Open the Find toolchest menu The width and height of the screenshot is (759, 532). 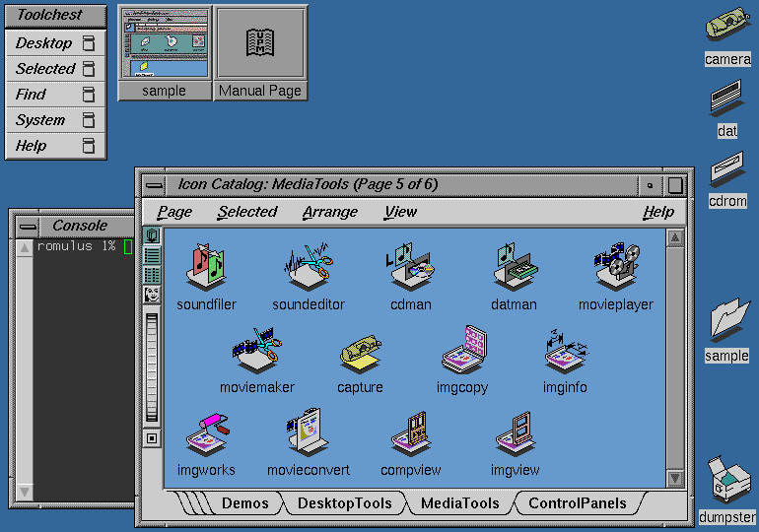pyautogui.click(x=55, y=95)
